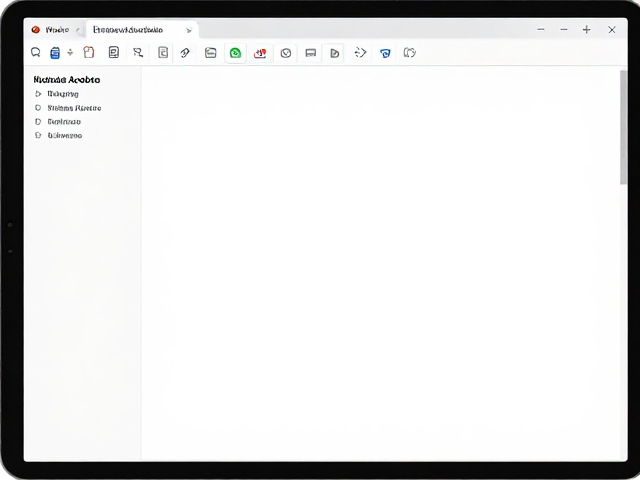Click the green circular refresh icon
The image size is (640, 480).
[x=235, y=53]
